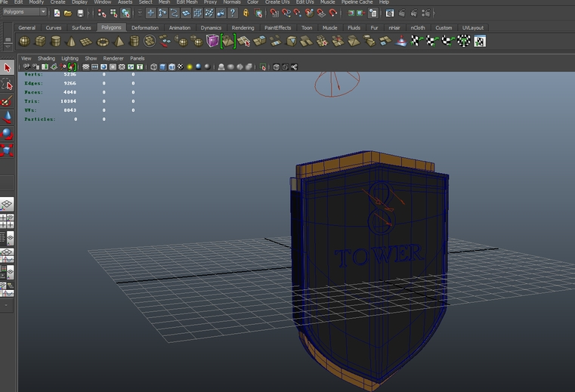Create a polygon pyramid from the shelf
This screenshot has height=392, width=575.
point(118,41)
